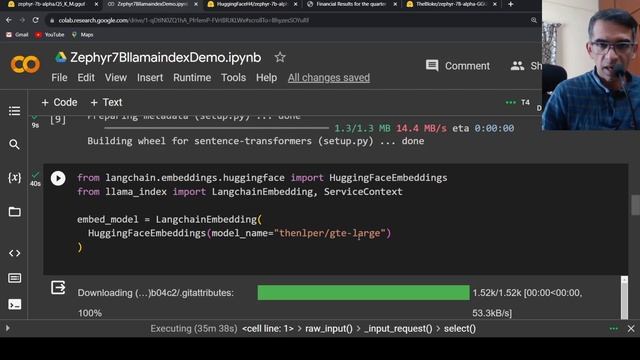Open the code snippets panel icon
640x360 pixels.
[15, 253]
